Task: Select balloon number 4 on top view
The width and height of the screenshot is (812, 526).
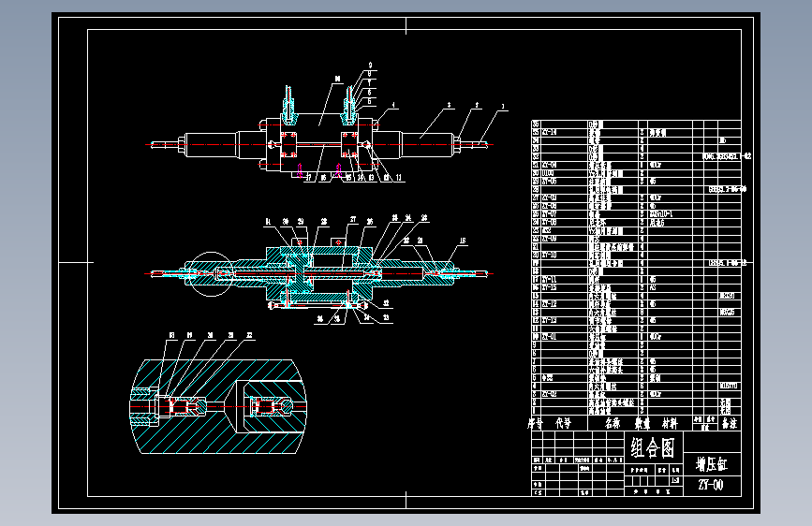Action: (393, 105)
